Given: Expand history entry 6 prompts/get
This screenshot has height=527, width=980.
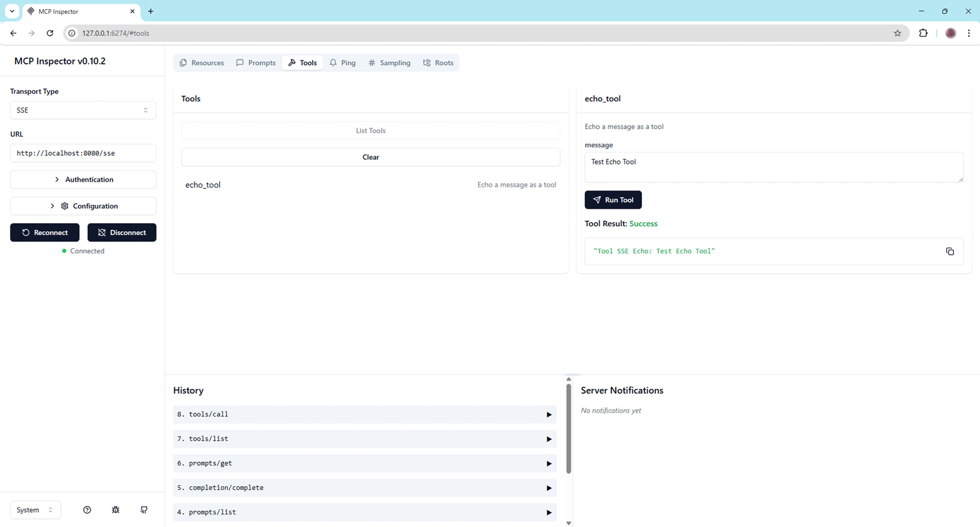Looking at the screenshot, I should click(x=364, y=464).
